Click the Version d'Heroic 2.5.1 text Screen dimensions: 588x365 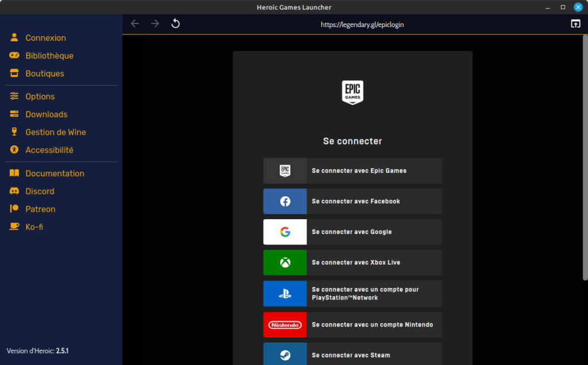coord(37,351)
